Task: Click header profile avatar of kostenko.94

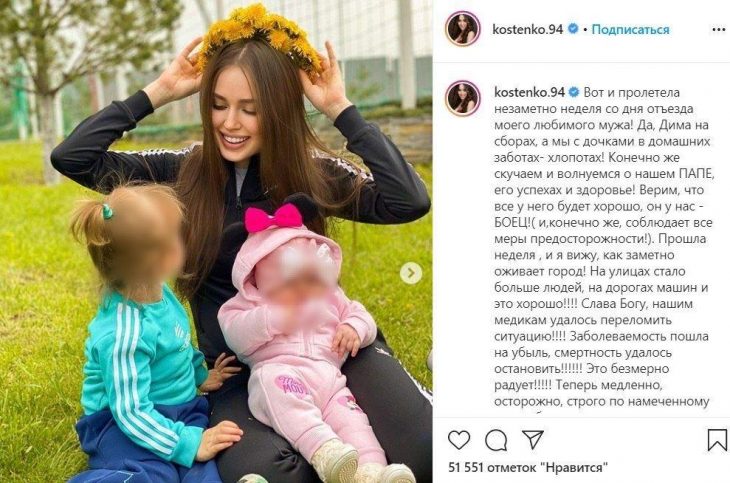Action: pyautogui.click(x=463, y=29)
